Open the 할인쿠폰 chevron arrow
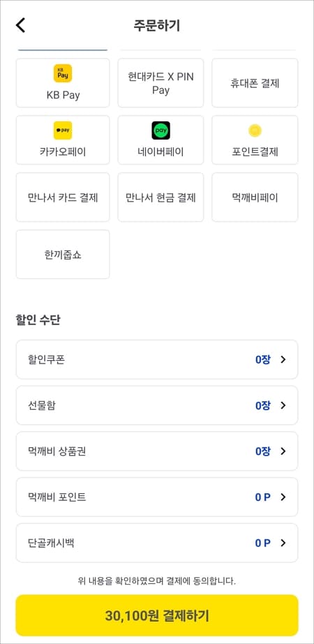The image size is (314, 644). click(283, 359)
